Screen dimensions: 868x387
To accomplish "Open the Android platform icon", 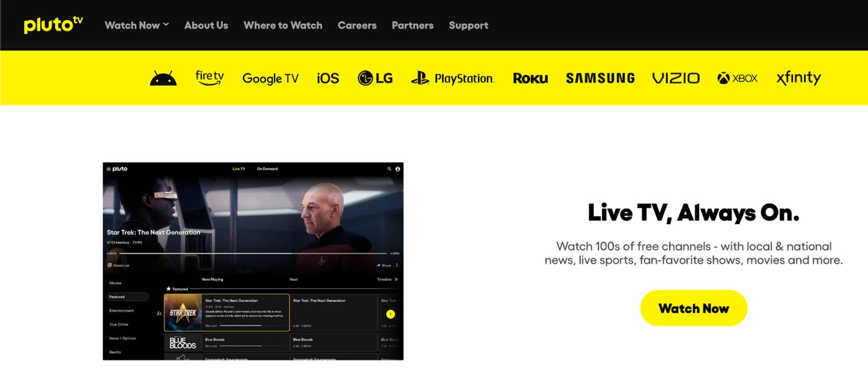I will 163,78.
